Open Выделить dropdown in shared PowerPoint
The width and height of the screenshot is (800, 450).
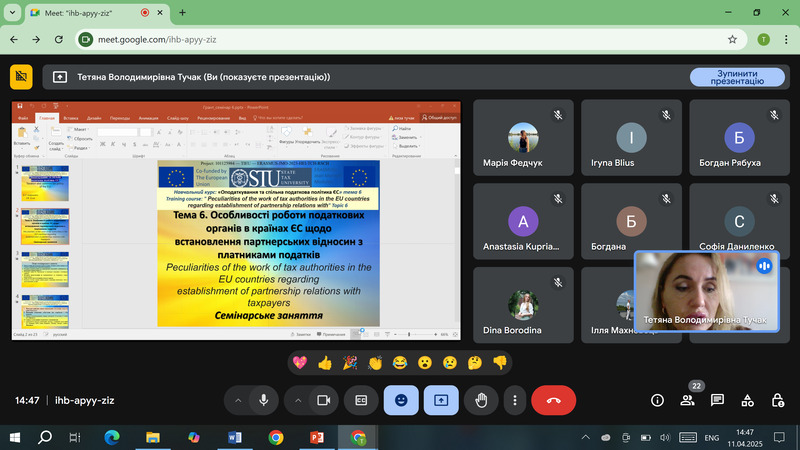407,146
